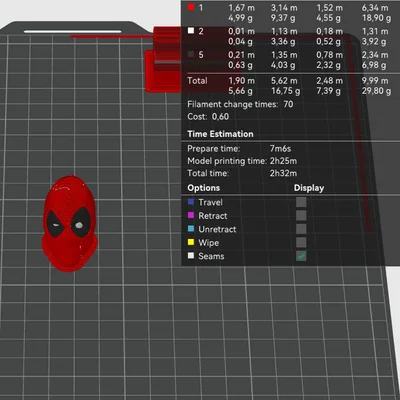Click filament 1 model length 1,67 m
Viewport: 400px width, 400px height.
(241, 8)
